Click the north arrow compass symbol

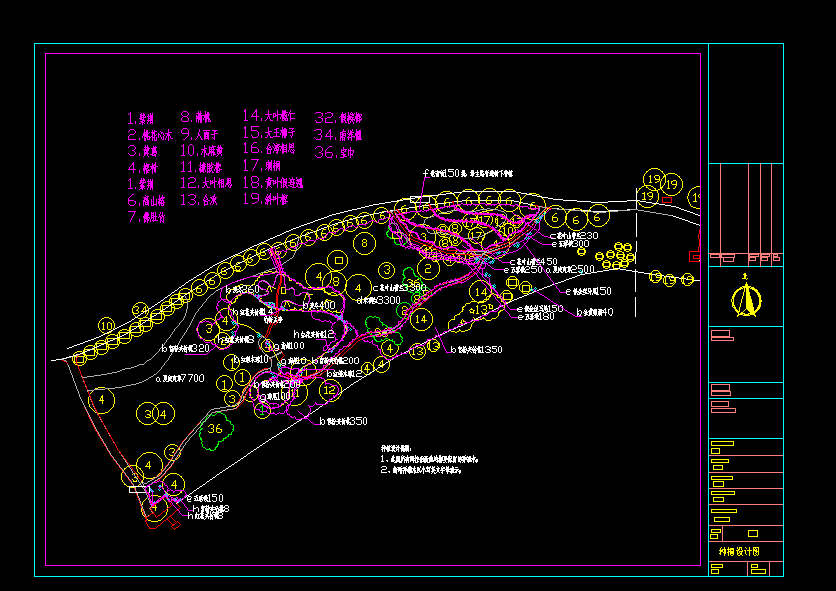pyautogui.click(x=746, y=295)
